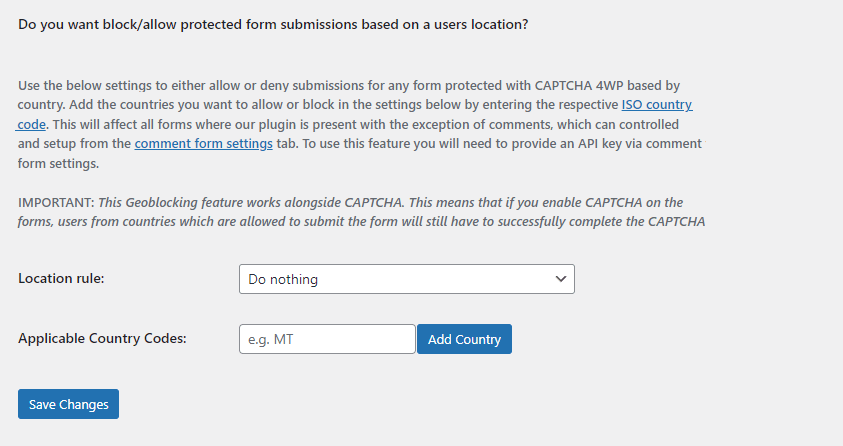843x446 pixels.
Task: Focus the Applicable Country Codes input field
Action: click(x=327, y=339)
